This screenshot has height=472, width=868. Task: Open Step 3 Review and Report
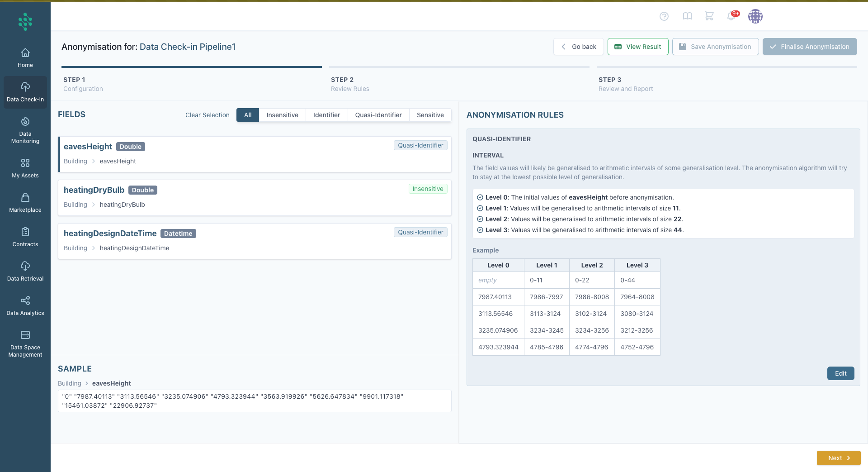pos(626,84)
